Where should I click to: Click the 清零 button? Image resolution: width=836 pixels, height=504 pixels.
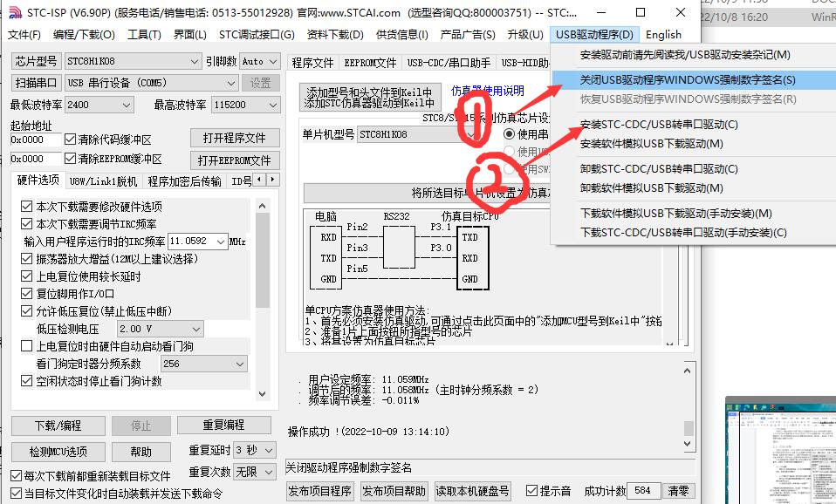[x=678, y=491]
